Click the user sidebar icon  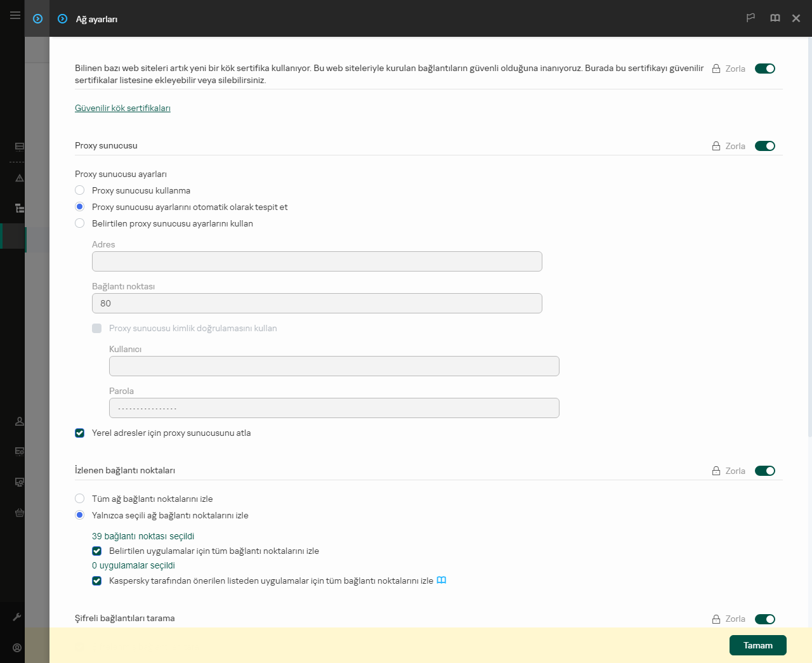[20, 421]
